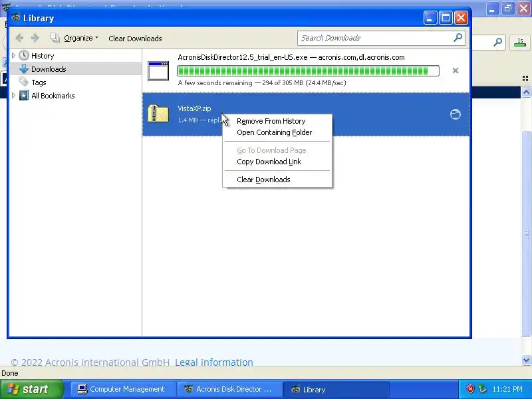
Task: Minimize the Library window
Action: pyautogui.click(x=430, y=18)
